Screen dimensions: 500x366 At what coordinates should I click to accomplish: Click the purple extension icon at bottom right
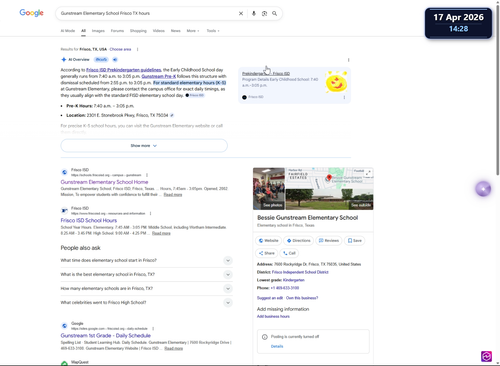[x=486, y=357]
